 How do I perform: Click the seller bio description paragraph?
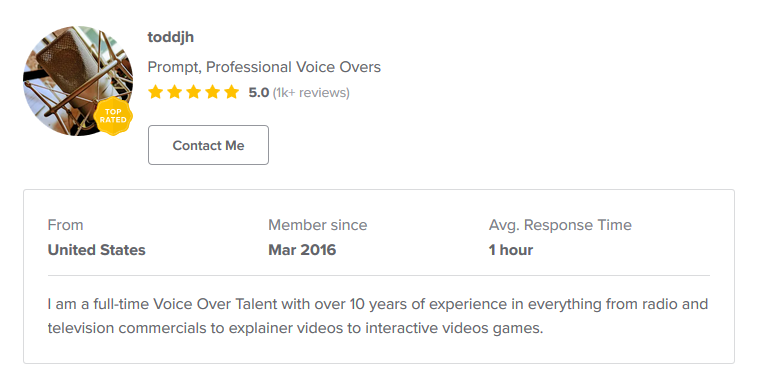tap(378, 316)
